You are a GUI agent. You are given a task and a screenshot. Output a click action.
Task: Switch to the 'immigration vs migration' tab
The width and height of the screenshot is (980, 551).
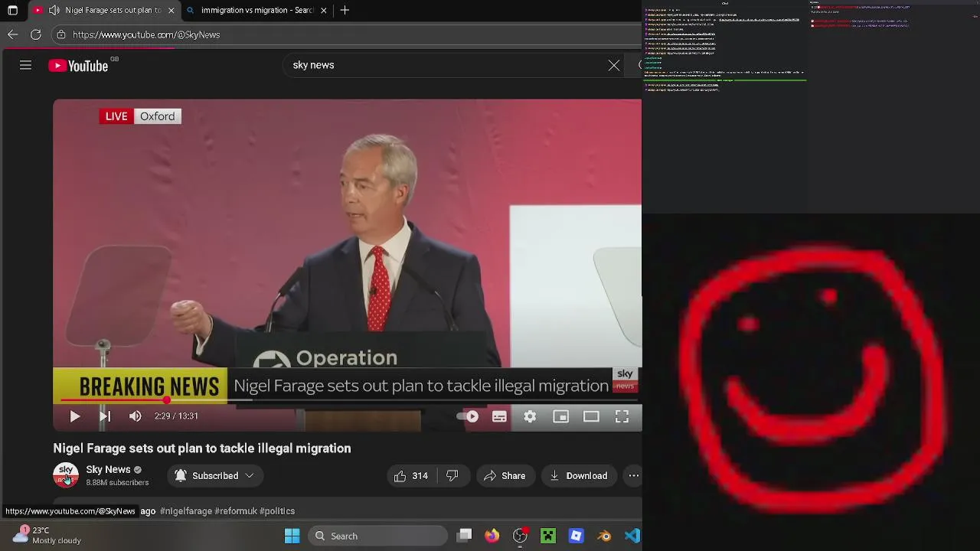[257, 10]
